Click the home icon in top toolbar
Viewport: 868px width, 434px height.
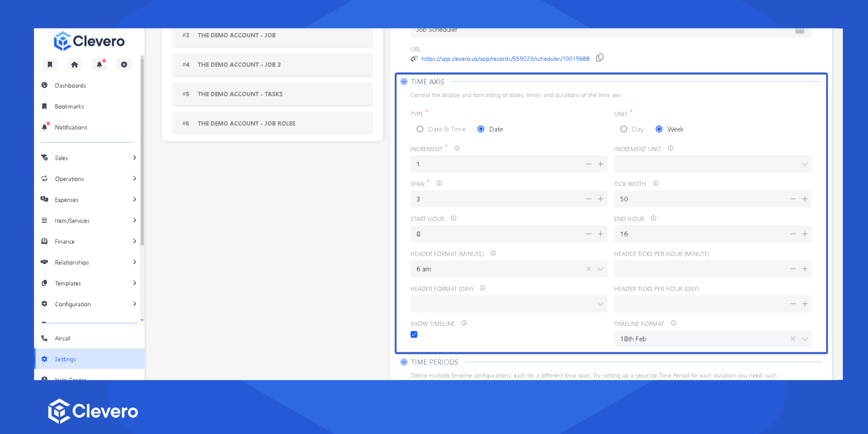click(x=75, y=64)
